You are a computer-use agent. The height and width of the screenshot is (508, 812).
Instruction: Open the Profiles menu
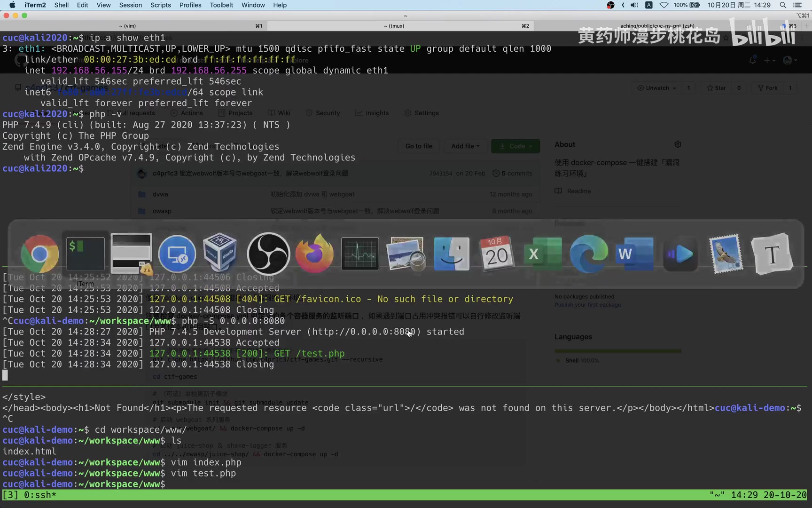190,5
